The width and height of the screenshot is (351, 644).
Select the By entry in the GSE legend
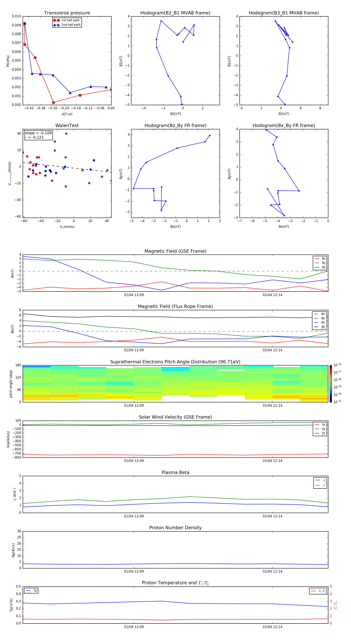(x=320, y=263)
